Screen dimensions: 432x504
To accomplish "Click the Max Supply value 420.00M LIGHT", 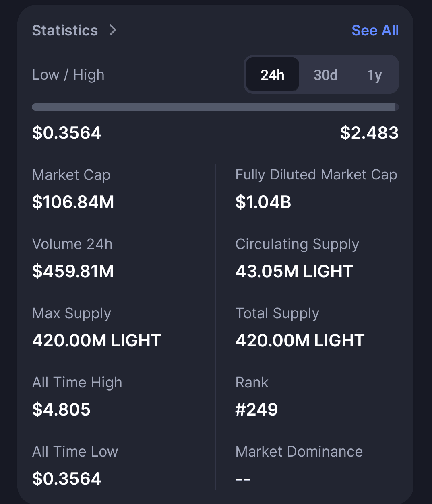I will point(97,340).
